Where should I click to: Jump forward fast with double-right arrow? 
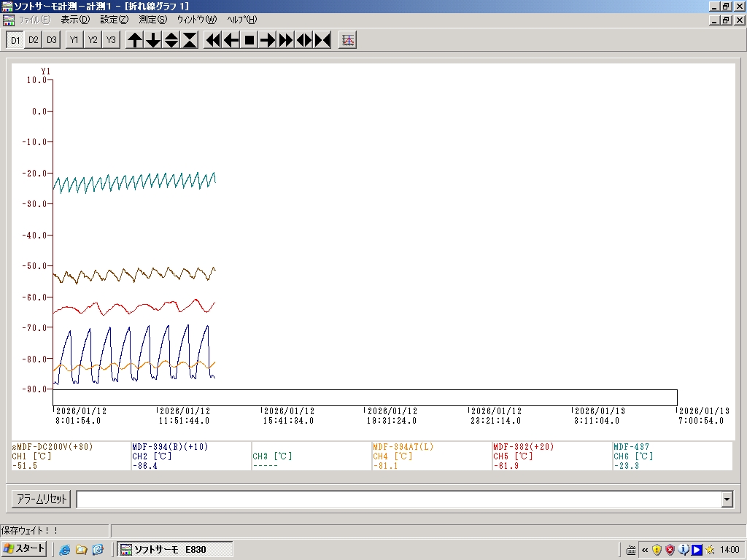click(286, 40)
